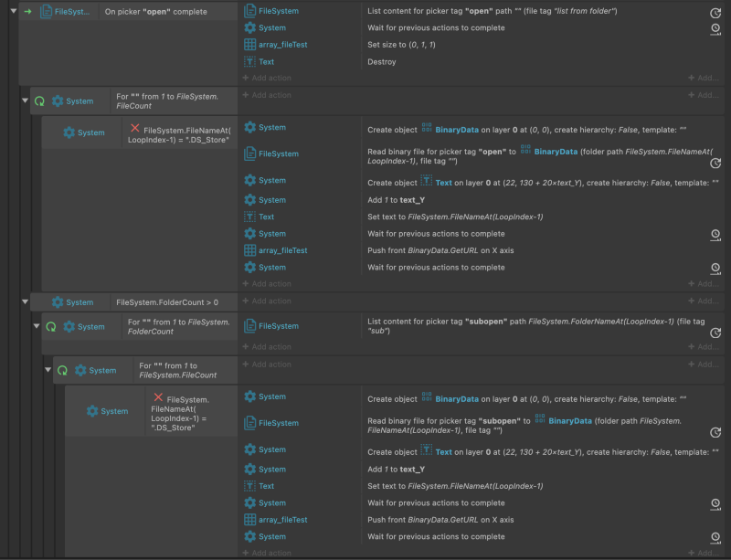Click the BinaryData icon in the topmost Create object action
731x560 pixels.
click(x=428, y=129)
